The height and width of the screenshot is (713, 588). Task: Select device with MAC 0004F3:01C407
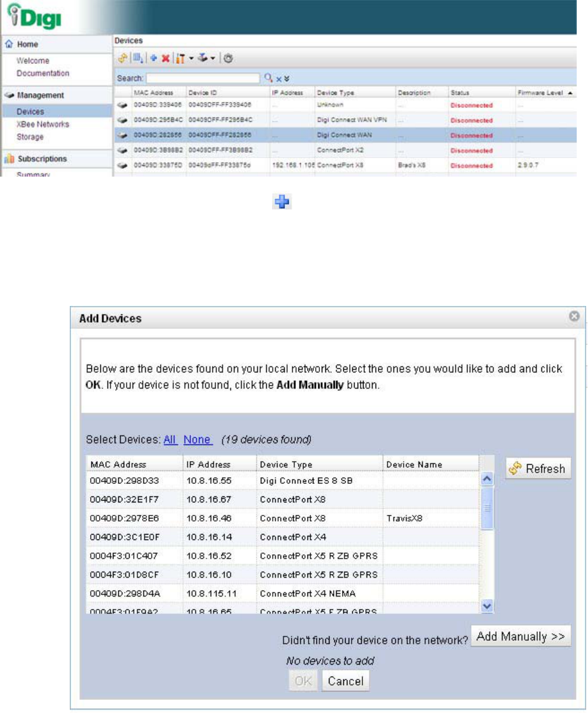(282, 555)
